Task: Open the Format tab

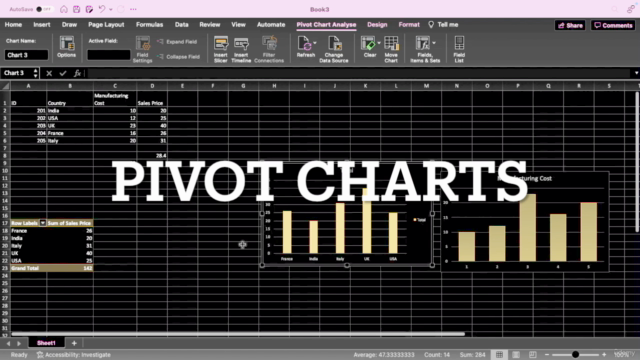Action: pos(409,24)
